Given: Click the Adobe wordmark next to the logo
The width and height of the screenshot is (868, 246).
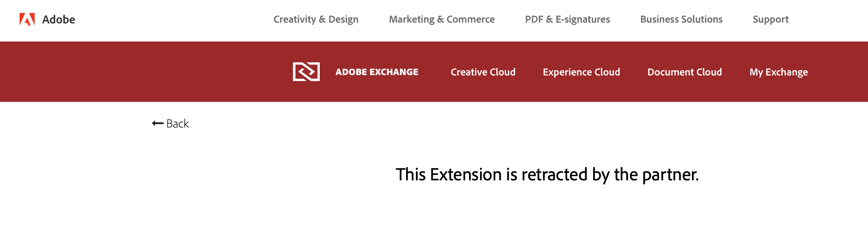Looking at the screenshot, I should 58,19.
